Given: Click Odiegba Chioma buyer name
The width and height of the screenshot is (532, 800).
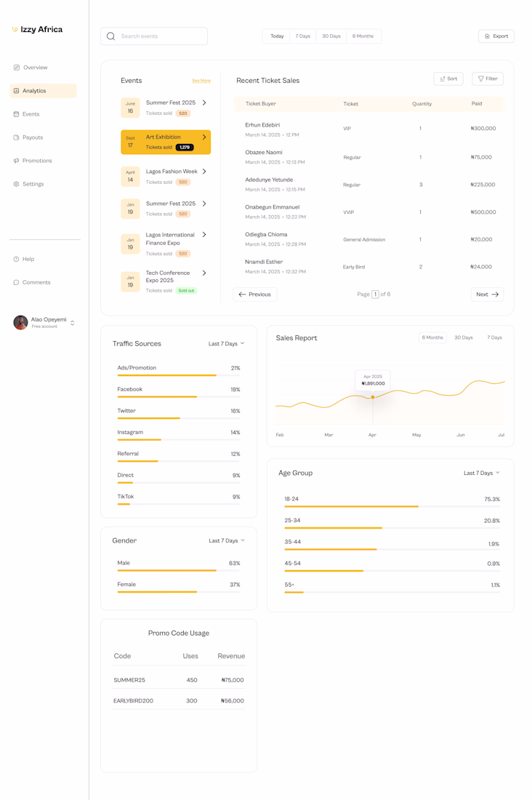Looking at the screenshot, I should (x=266, y=235).
